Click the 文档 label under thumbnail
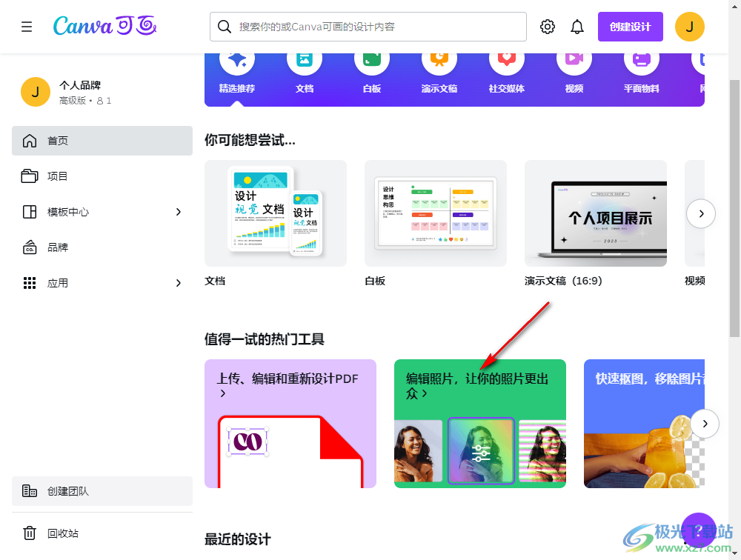The height and width of the screenshot is (560, 741). pos(215,281)
